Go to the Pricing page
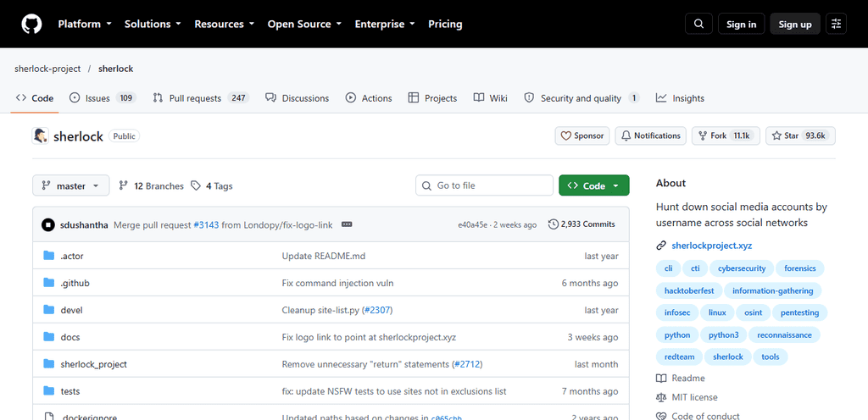The width and height of the screenshot is (868, 420). (x=445, y=24)
